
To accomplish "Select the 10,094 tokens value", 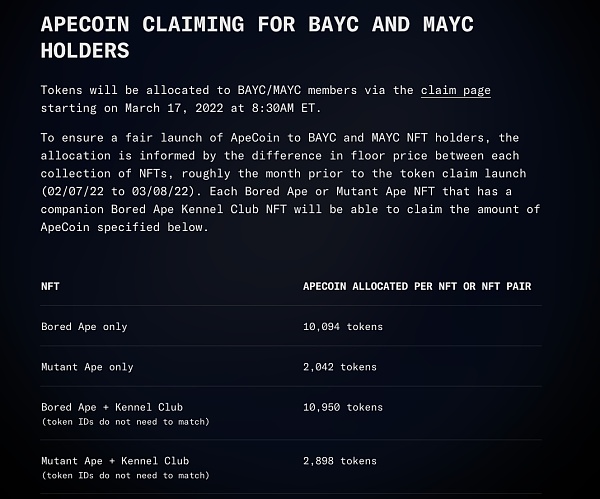I will coord(342,327).
